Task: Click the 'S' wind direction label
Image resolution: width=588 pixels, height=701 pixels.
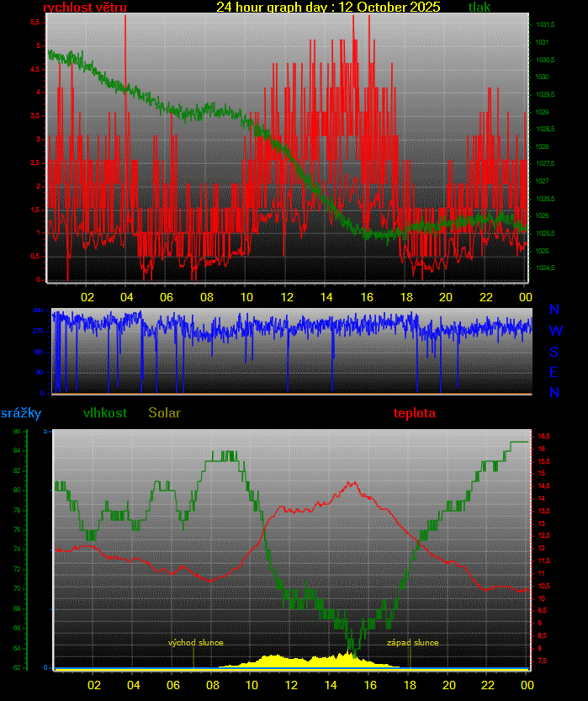Action: coord(554,352)
